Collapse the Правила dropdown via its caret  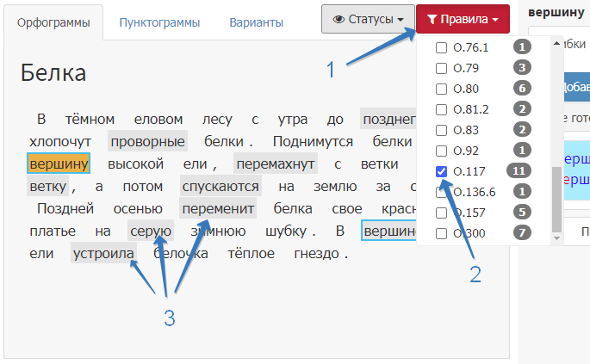[497, 19]
